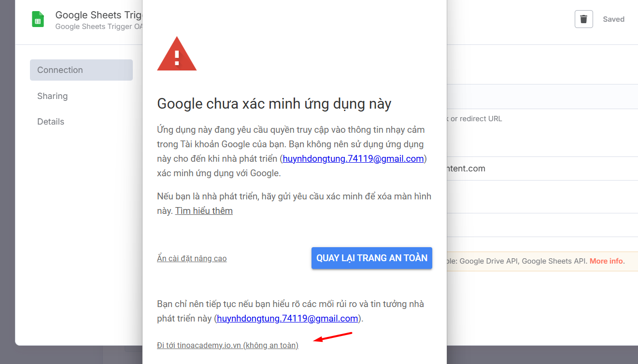Click the developer email link before 'xác minh ứng dụng'
The height and width of the screenshot is (364, 638).
(x=354, y=158)
